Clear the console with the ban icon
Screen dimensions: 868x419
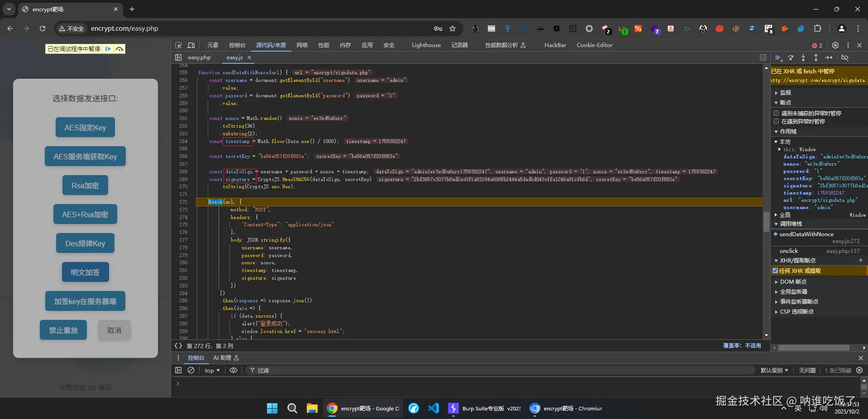coord(191,370)
